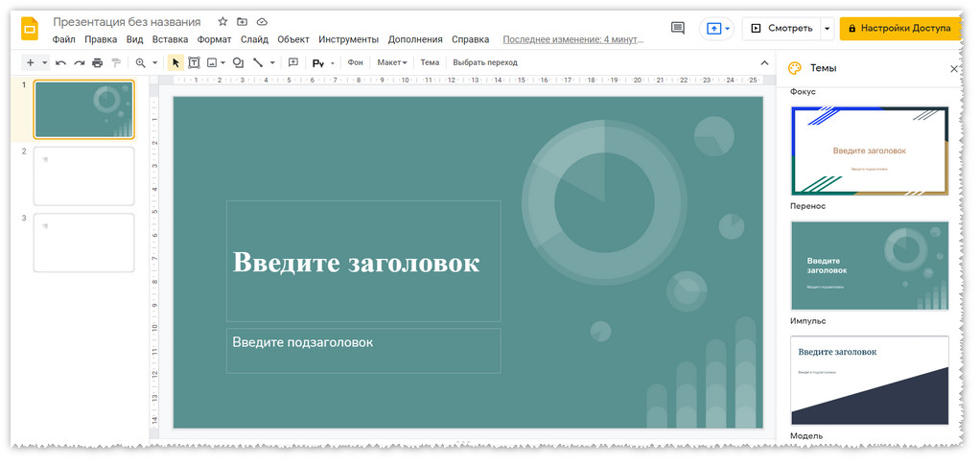Open the Формат menu
The height and width of the screenshot is (464, 980).
click(x=214, y=39)
